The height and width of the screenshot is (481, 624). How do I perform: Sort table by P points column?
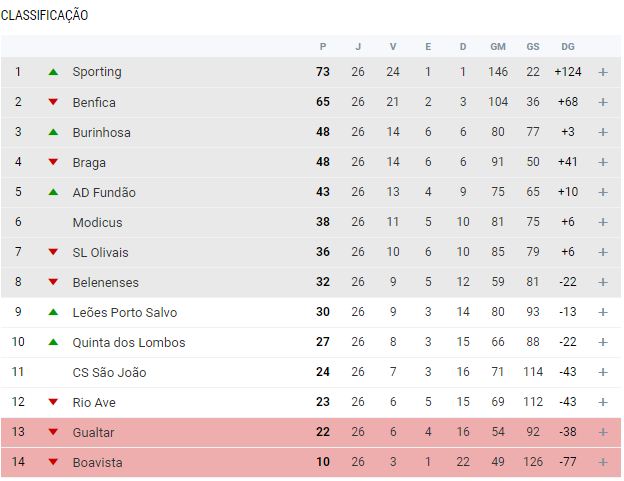tap(323, 46)
